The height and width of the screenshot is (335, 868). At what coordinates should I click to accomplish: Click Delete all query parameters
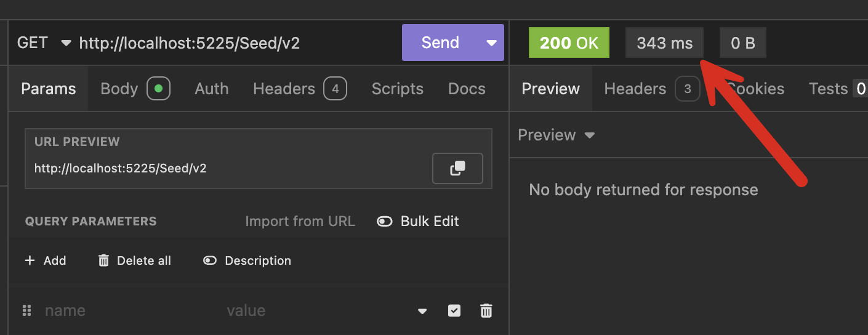click(135, 260)
